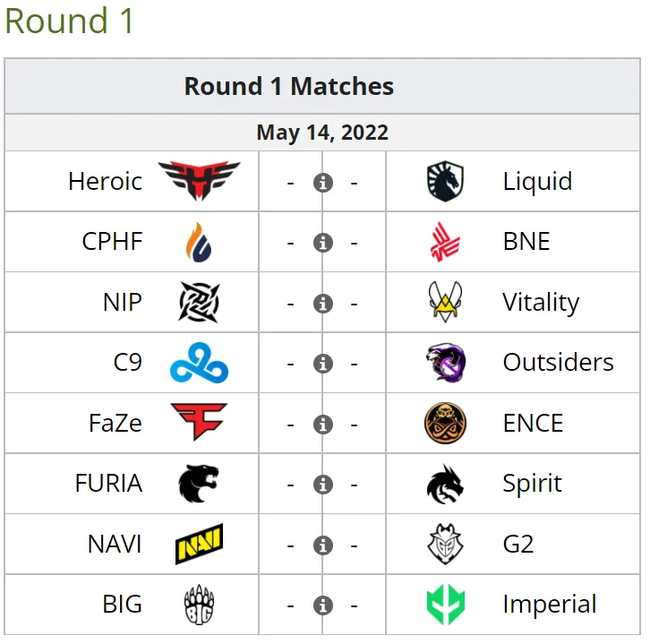Screen dimensions: 650x644
Task: Open the G2 team name link
Action: [517, 544]
